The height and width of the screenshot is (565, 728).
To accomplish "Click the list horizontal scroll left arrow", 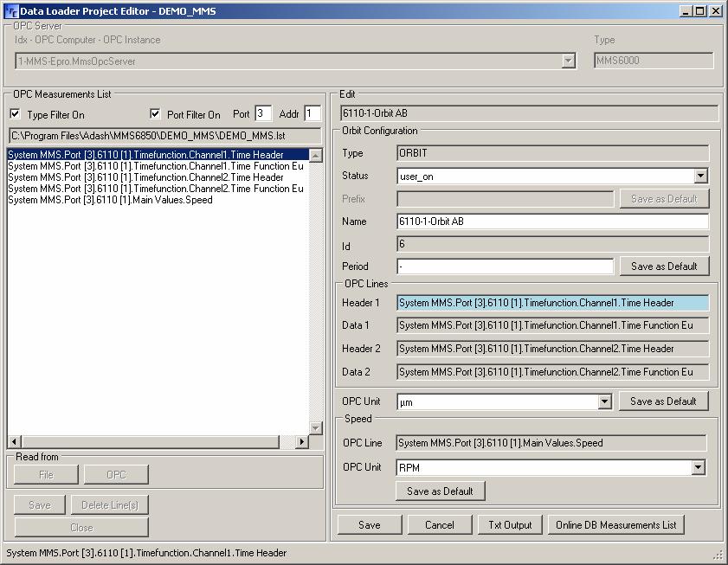I will 15,441.
